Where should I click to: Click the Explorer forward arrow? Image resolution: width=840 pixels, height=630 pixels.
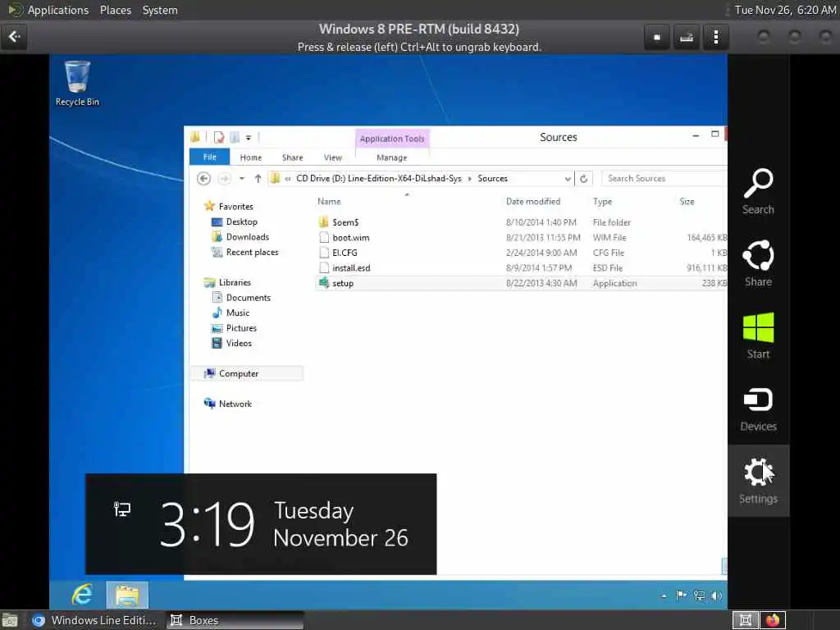[x=224, y=178]
